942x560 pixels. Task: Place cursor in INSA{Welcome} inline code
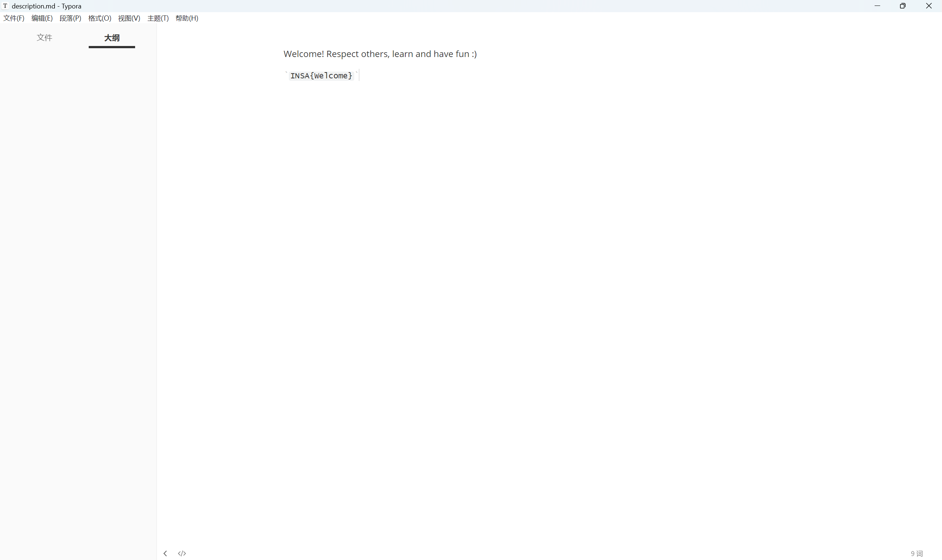tap(321, 76)
